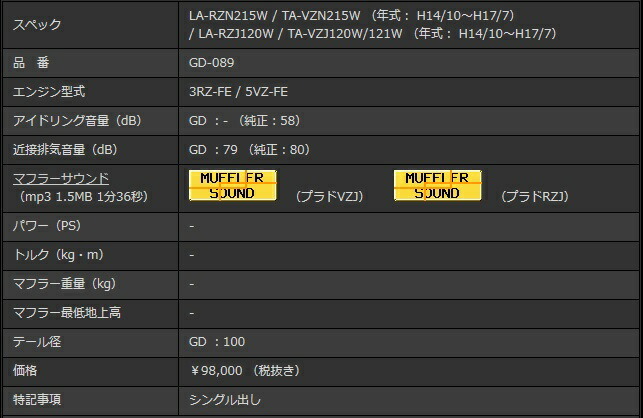The height and width of the screenshot is (418, 643).
Task: Click the GD：100 tail diameter value
Action: 217,342
